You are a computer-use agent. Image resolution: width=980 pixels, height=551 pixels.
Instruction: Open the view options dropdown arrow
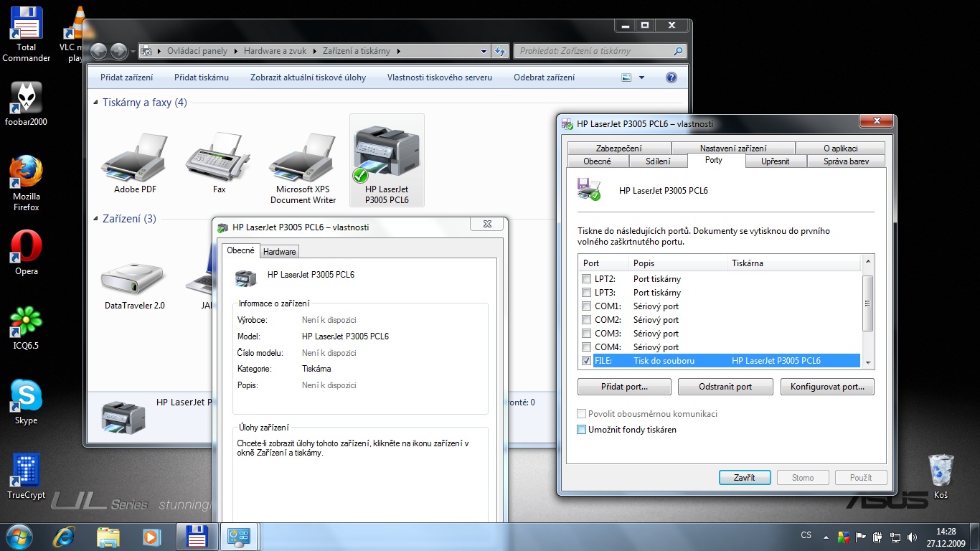641,77
